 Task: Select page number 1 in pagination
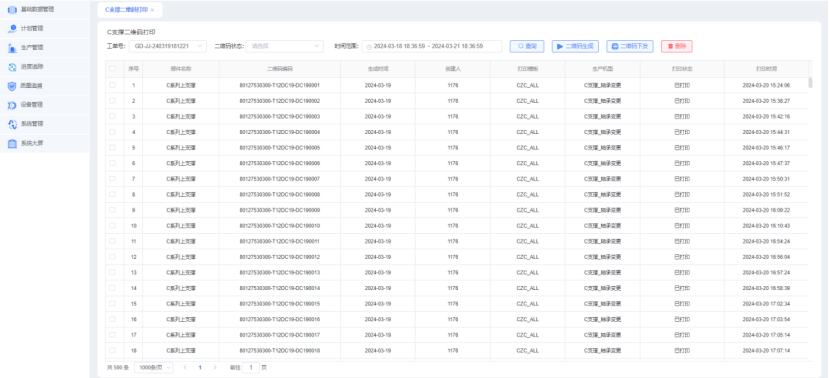coord(200,367)
